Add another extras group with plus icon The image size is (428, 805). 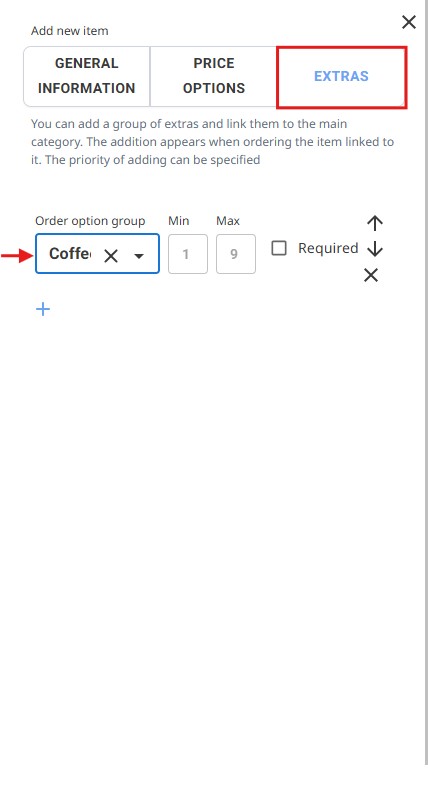(43, 309)
